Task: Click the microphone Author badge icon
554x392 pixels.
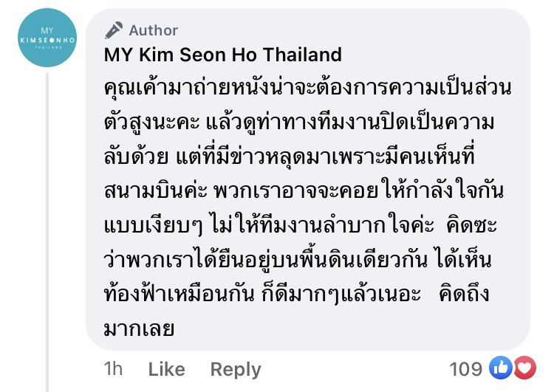Action: (114, 30)
